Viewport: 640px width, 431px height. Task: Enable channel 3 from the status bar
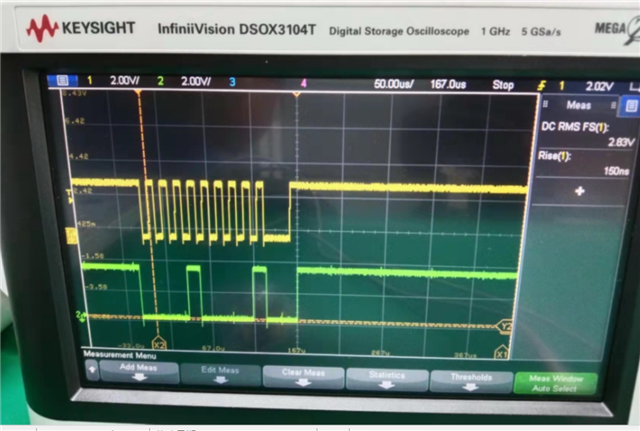click(232, 82)
